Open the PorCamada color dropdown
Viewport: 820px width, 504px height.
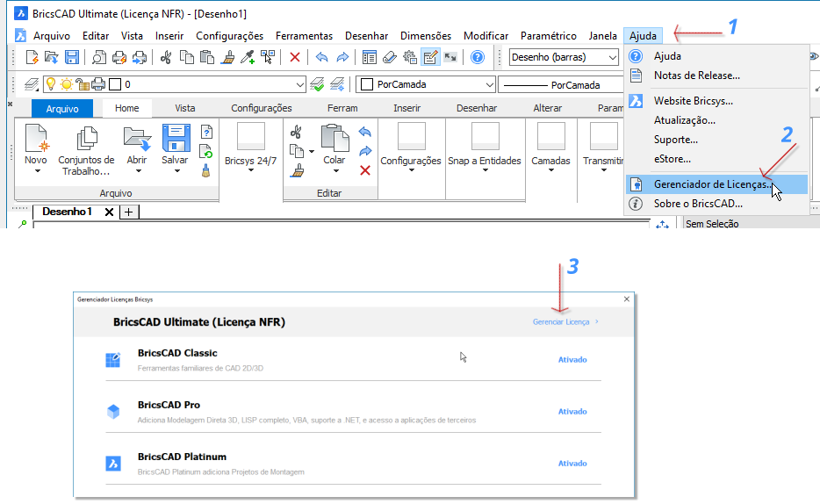(490, 84)
